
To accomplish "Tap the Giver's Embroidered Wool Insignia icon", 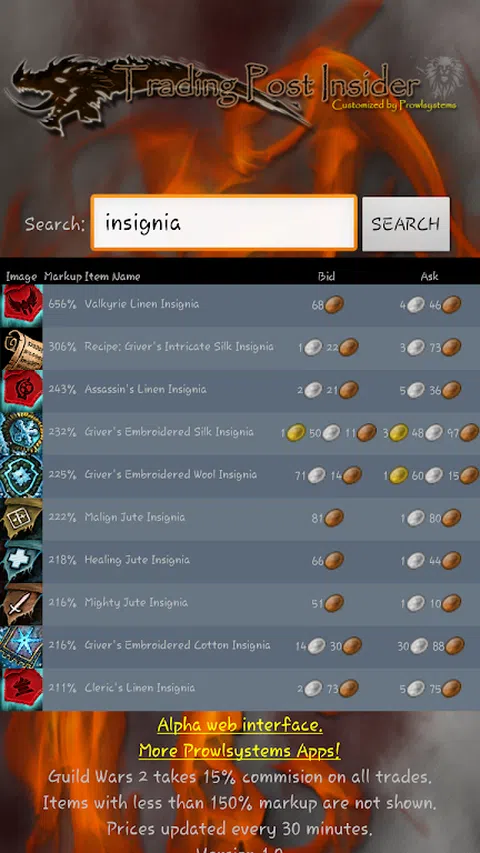I will (x=22, y=476).
